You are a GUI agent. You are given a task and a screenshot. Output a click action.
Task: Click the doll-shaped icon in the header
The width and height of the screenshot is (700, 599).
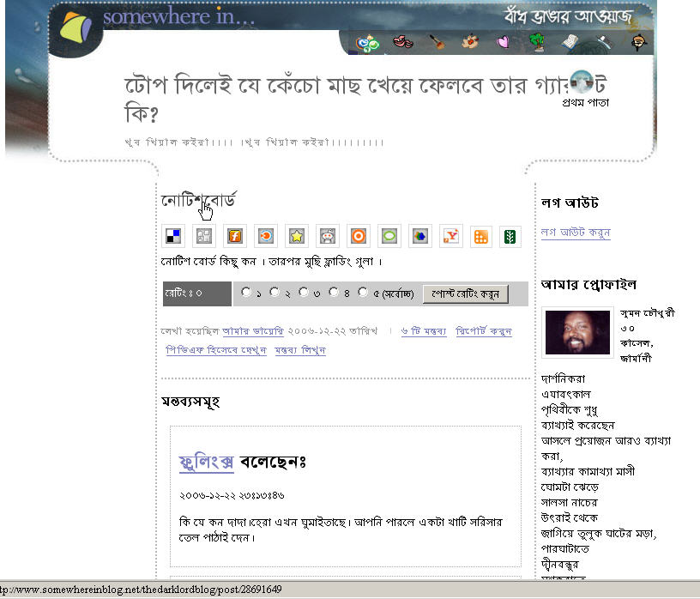[470, 41]
